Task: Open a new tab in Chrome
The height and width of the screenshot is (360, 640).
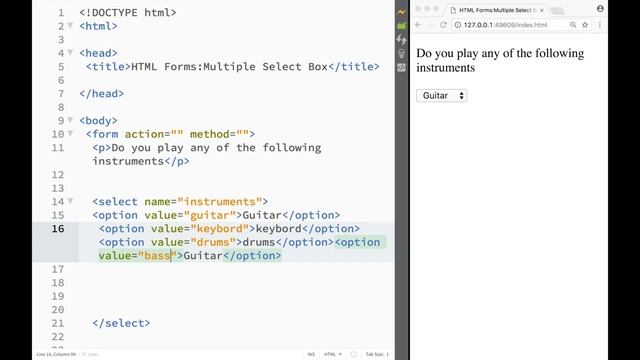Action: [557, 11]
